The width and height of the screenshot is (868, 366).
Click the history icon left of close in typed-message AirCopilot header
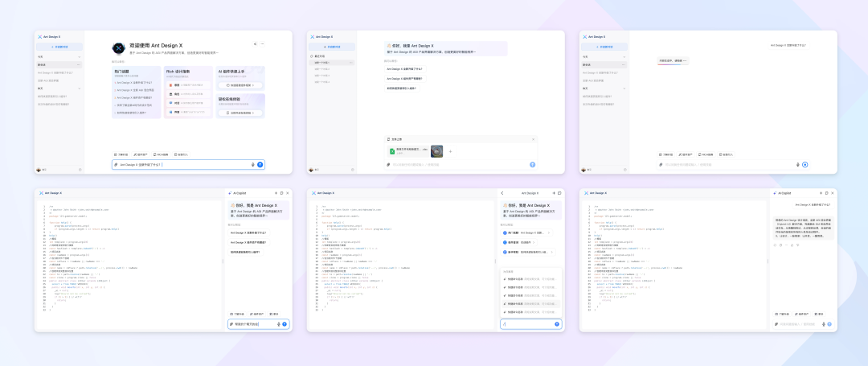[x=282, y=193]
